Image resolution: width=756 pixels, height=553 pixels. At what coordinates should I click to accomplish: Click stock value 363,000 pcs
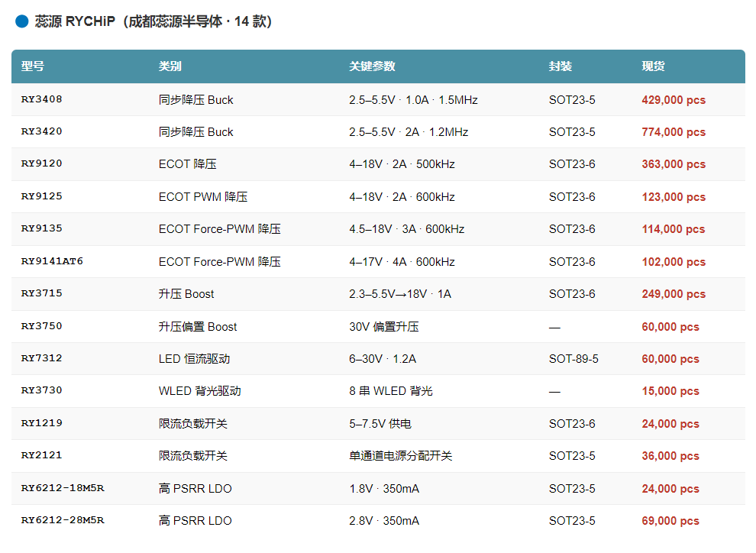pyautogui.click(x=674, y=164)
